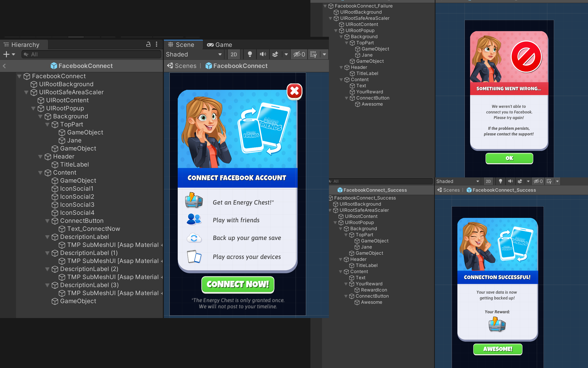
Task: Open the scene effects dropdown arrow
Action: point(286,54)
